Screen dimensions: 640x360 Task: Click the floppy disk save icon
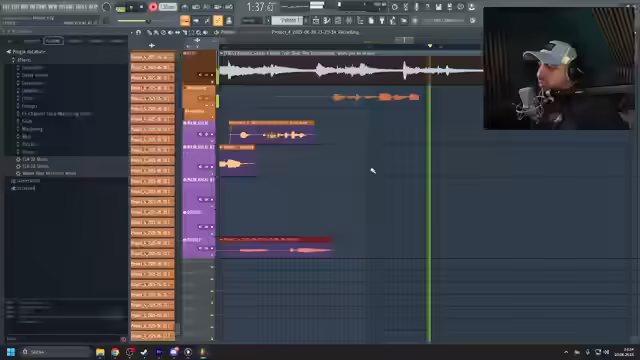click(x=438, y=7)
